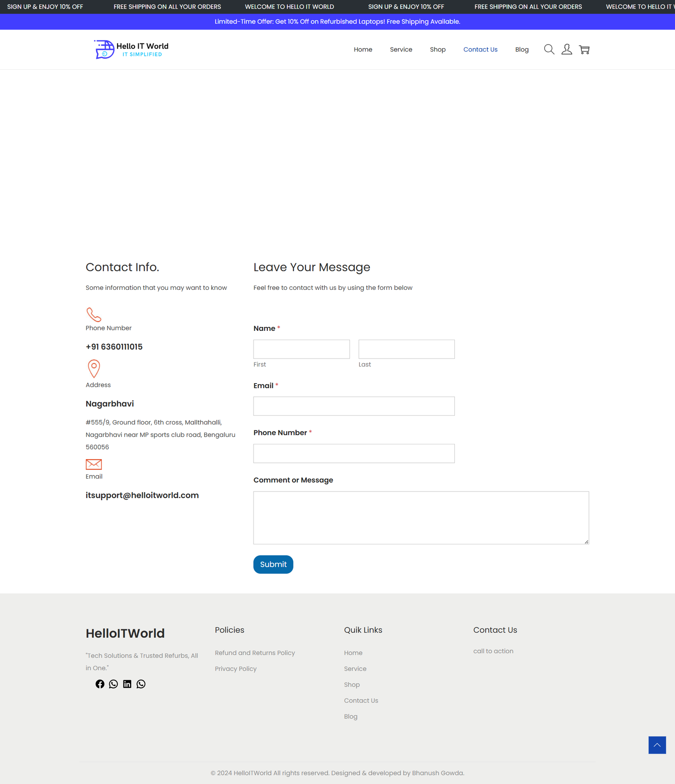The width and height of the screenshot is (675, 784).
Task: Click the last WhatsApp icon in footer
Action: click(141, 684)
